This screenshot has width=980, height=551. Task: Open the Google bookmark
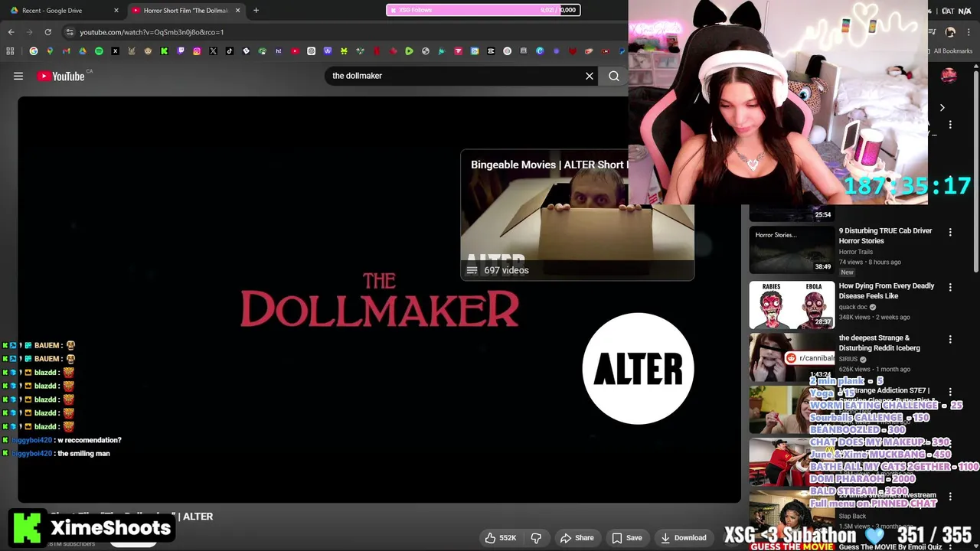coord(34,51)
